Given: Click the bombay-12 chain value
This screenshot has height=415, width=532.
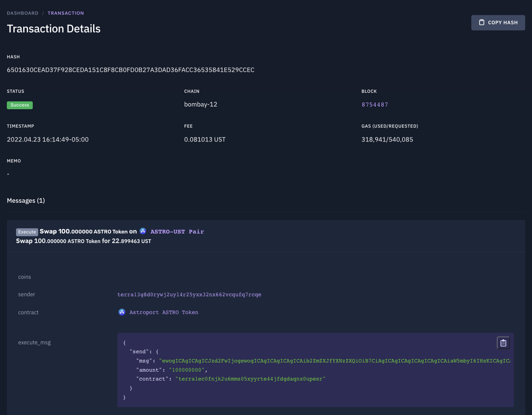Looking at the screenshot, I should click(x=201, y=104).
